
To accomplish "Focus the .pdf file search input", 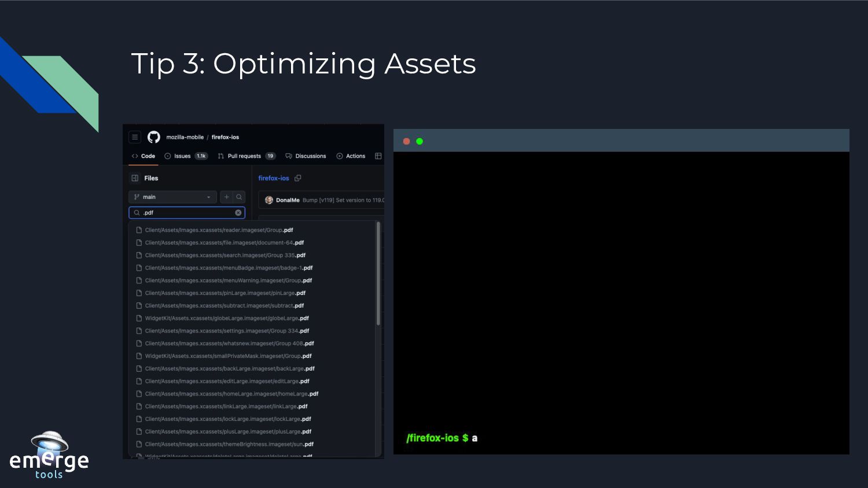I will [x=186, y=213].
